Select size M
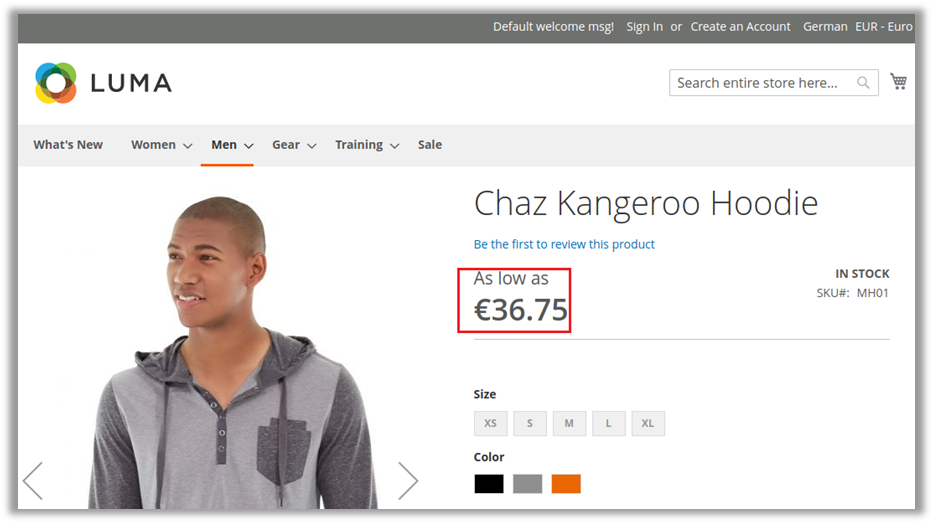Screen dimensions: 935x524 pyautogui.click(x=569, y=423)
